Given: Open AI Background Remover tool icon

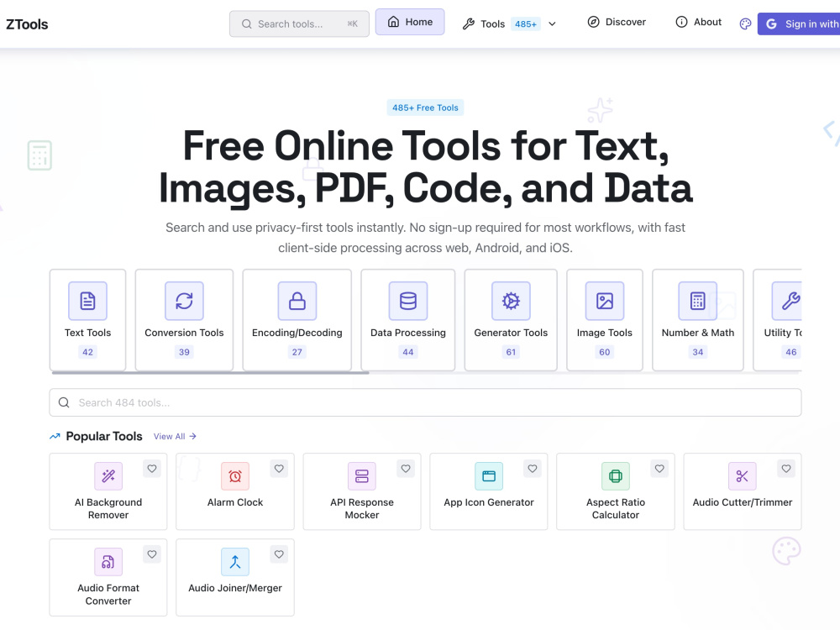Looking at the screenshot, I should [108, 475].
